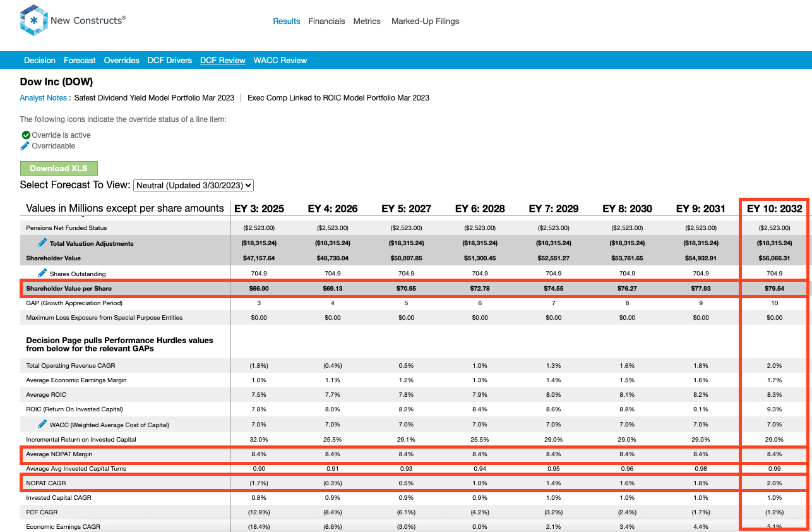Click pencil icon beside Shares Outstanding
The image size is (812, 532).
pyautogui.click(x=42, y=273)
